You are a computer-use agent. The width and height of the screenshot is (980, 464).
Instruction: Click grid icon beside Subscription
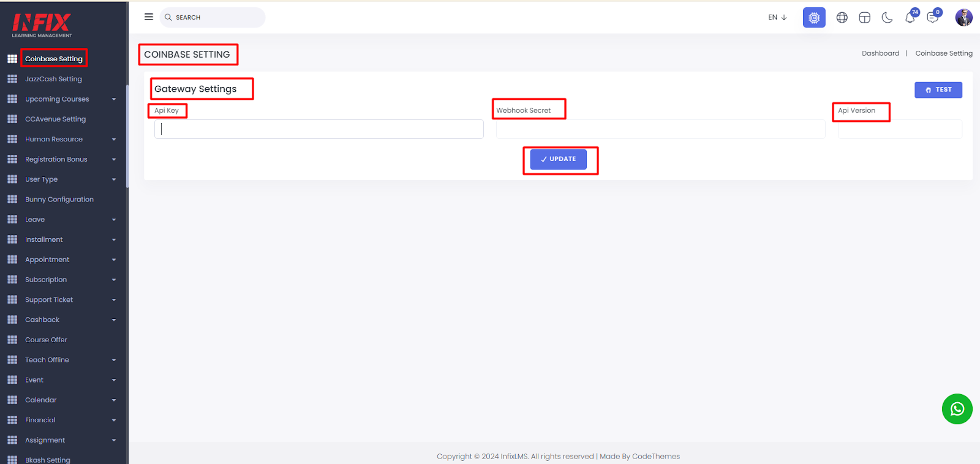(x=12, y=280)
